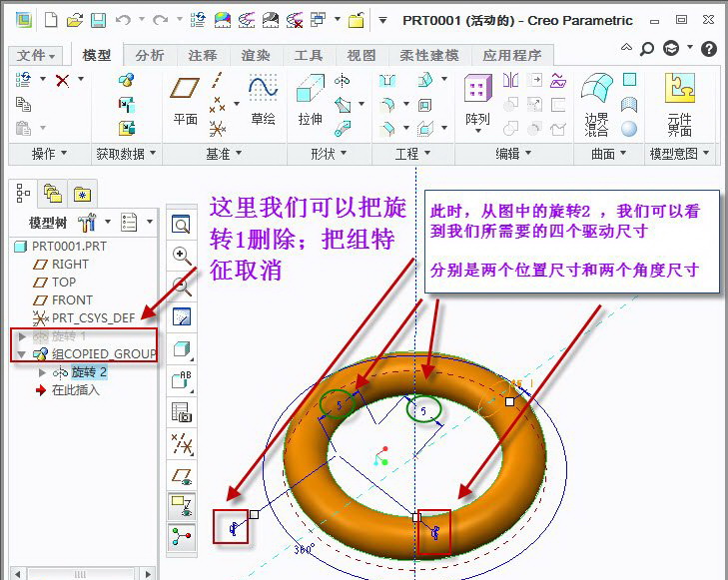Viewport: 728px width, 580px height.
Task: Select the FRONT datum plane in tree
Action: click(x=63, y=300)
